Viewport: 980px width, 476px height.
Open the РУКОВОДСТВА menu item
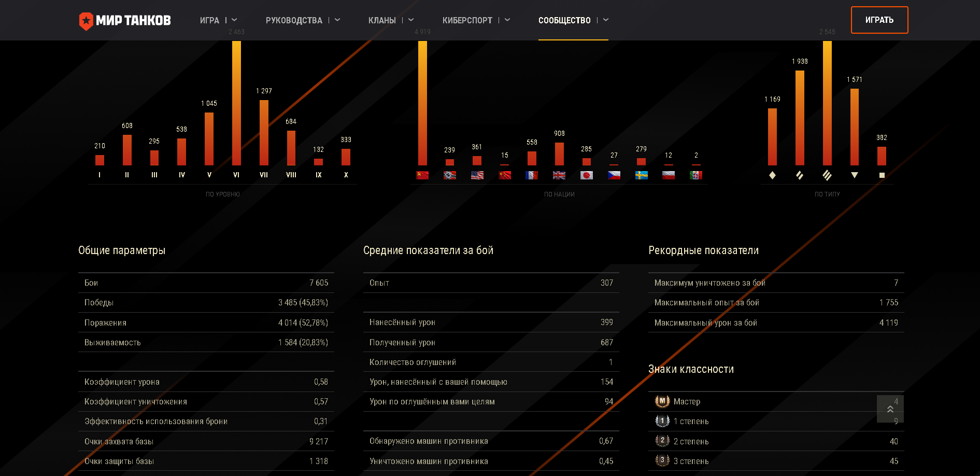294,20
